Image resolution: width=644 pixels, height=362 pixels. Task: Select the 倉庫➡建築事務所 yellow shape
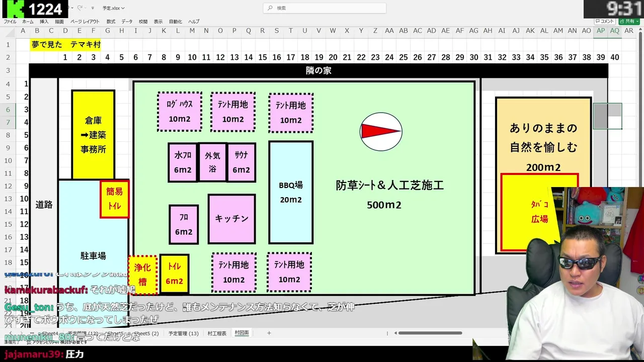(x=93, y=135)
